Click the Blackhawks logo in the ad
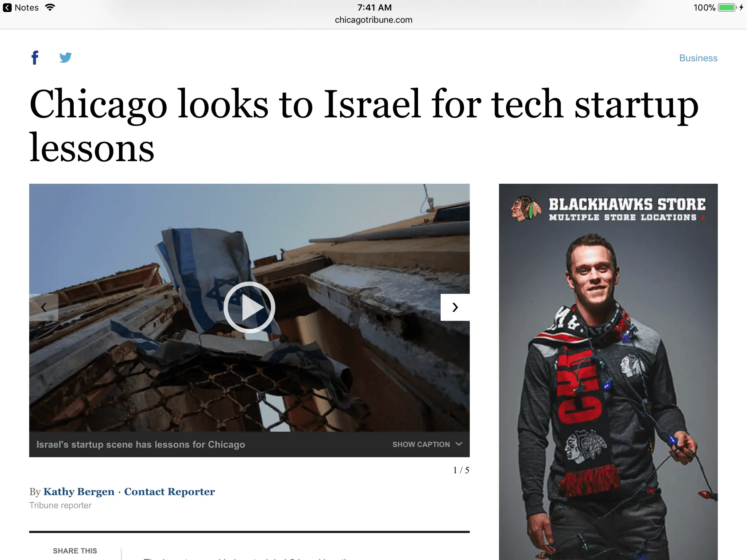 click(x=526, y=209)
